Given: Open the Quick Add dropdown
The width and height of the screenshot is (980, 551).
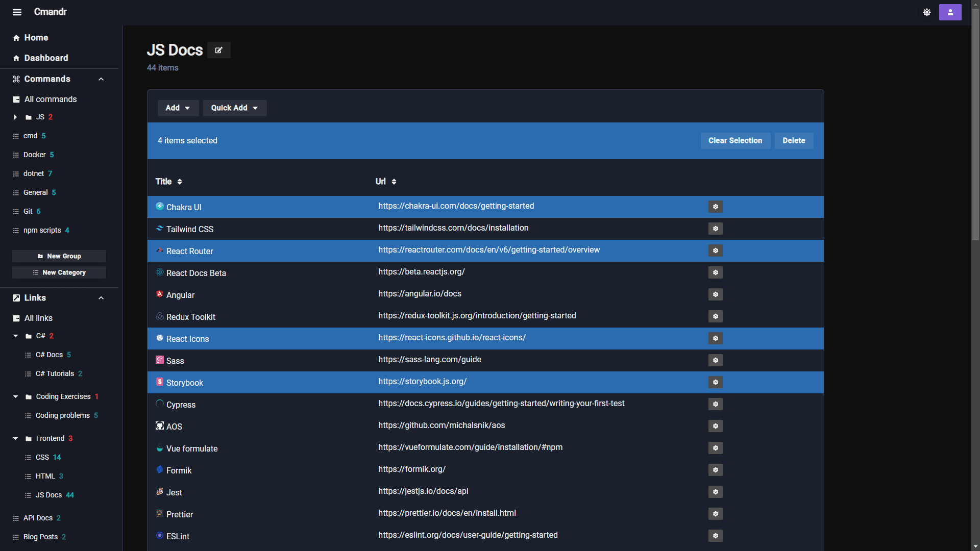Looking at the screenshot, I should click(x=234, y=108).
